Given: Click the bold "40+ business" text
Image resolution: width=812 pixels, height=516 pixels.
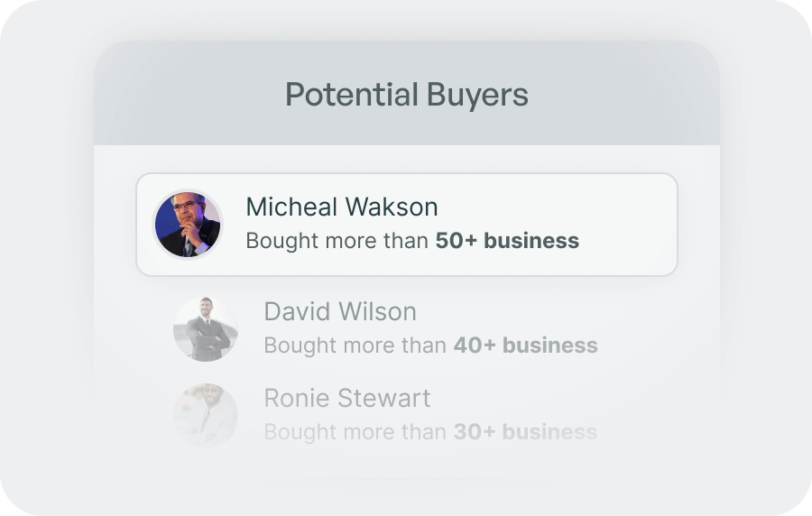Looking at the screenshot, I should coord(525,346).
